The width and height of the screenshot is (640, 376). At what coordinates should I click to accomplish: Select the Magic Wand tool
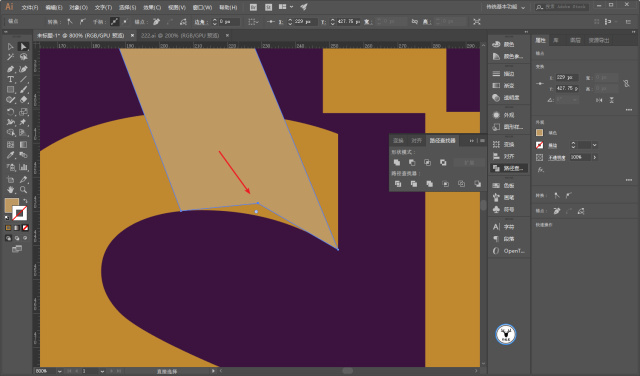point(11,57)
